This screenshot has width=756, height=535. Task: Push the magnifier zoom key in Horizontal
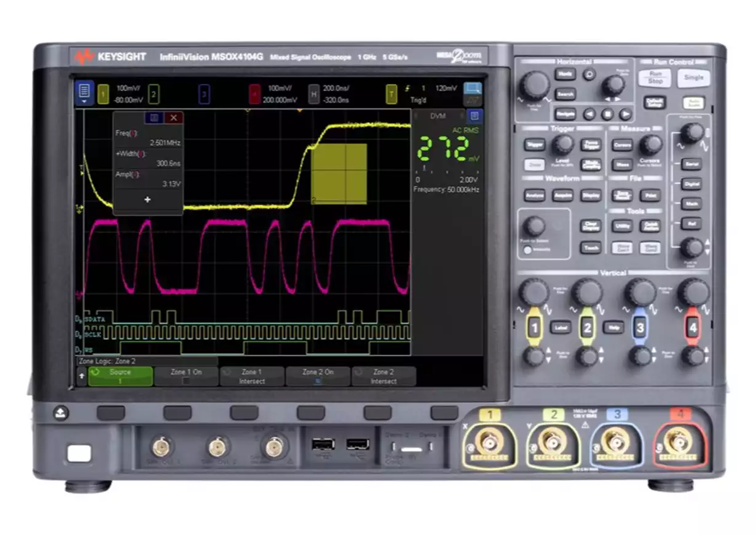point(589,74)
